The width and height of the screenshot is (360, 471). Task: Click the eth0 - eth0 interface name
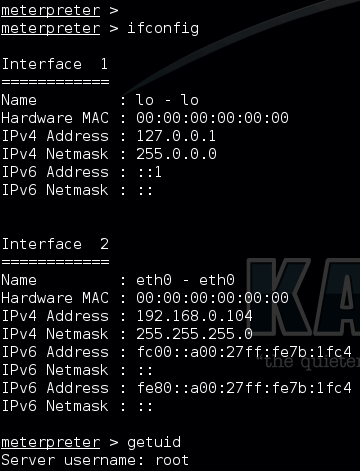pyautogui.click(x=185, y=280)
